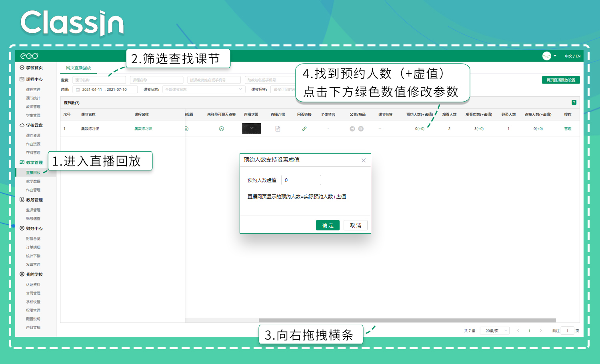Click the 教务管理 section icon
The height and width of the screenshot is (364, 600).
tap(22, 200)
